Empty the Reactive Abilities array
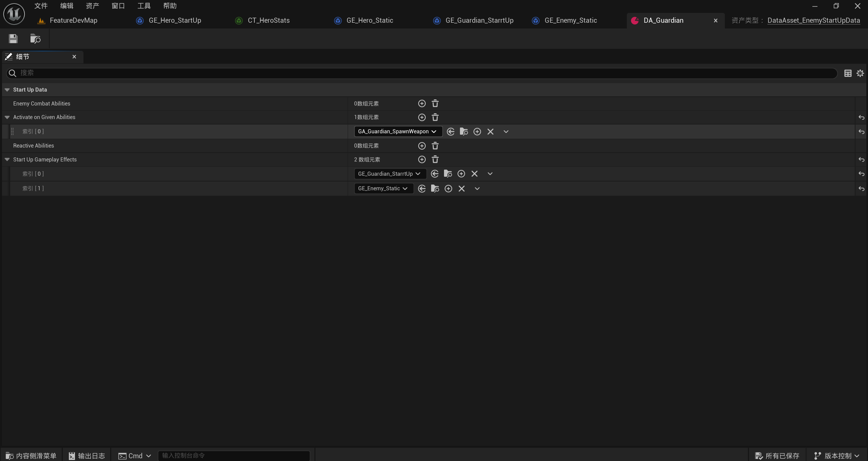The image size is (868, 461). click(435, 146)
